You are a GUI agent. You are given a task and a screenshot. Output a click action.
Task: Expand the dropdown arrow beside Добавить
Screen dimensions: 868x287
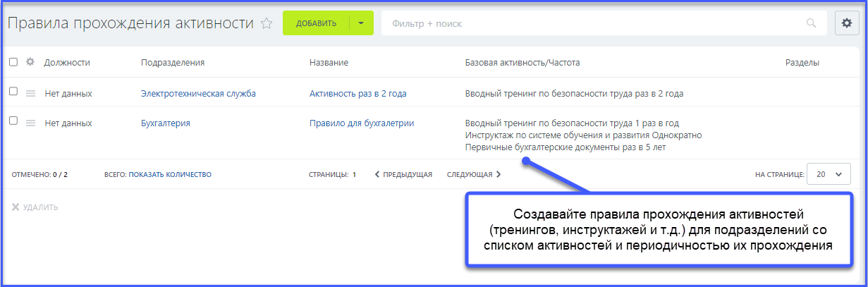click(361, 23)
